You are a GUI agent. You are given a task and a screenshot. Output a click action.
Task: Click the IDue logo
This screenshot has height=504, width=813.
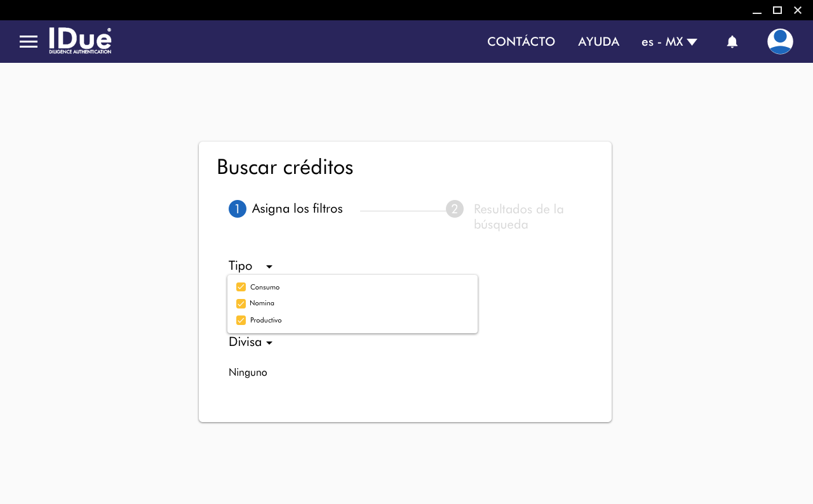pyautogui.click(x=80, y=41)
